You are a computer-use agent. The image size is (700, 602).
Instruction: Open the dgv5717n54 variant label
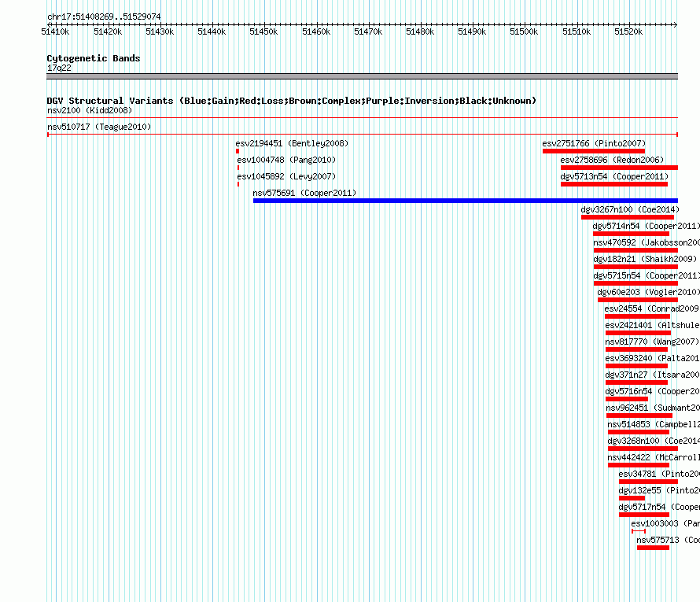659,507
